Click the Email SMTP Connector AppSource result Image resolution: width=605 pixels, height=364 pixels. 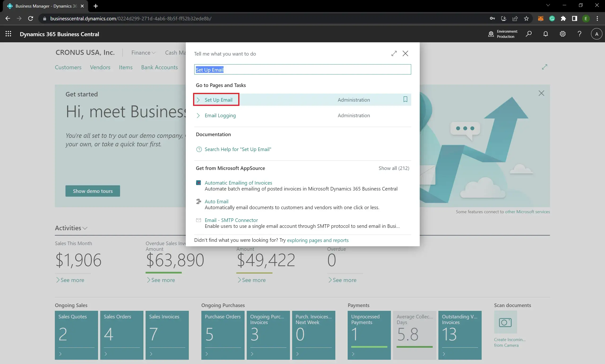click(x=231, y=220)
